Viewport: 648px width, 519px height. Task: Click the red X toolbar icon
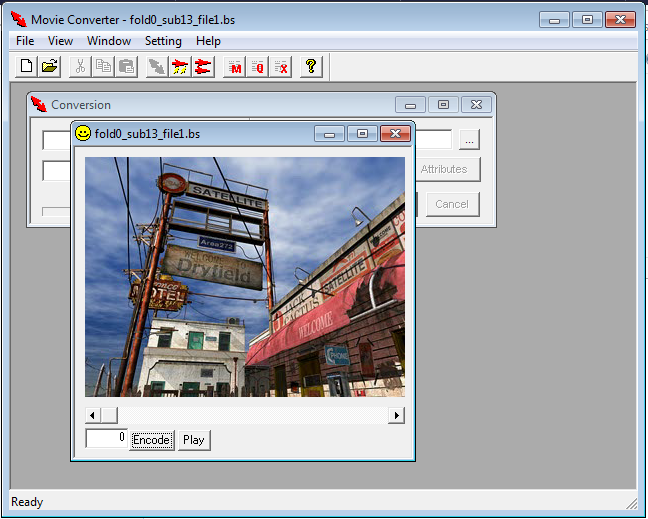click(x=282, y=67)
